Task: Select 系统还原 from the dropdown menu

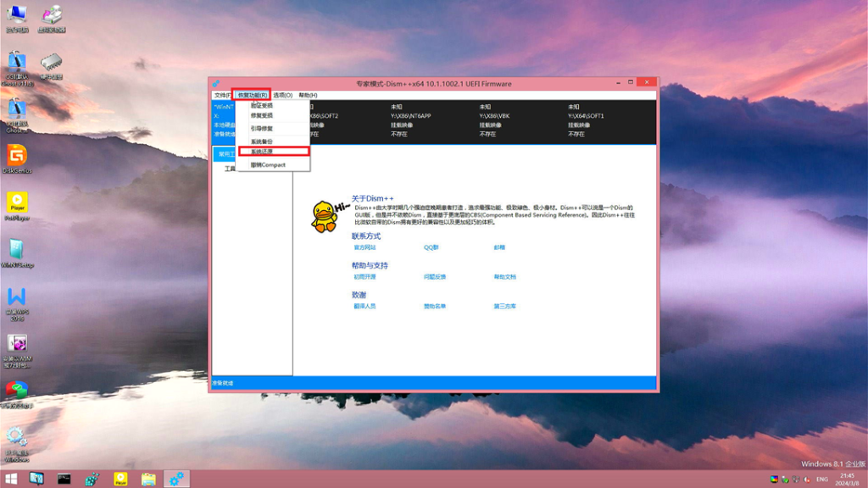Action: [x=262, y=152]
